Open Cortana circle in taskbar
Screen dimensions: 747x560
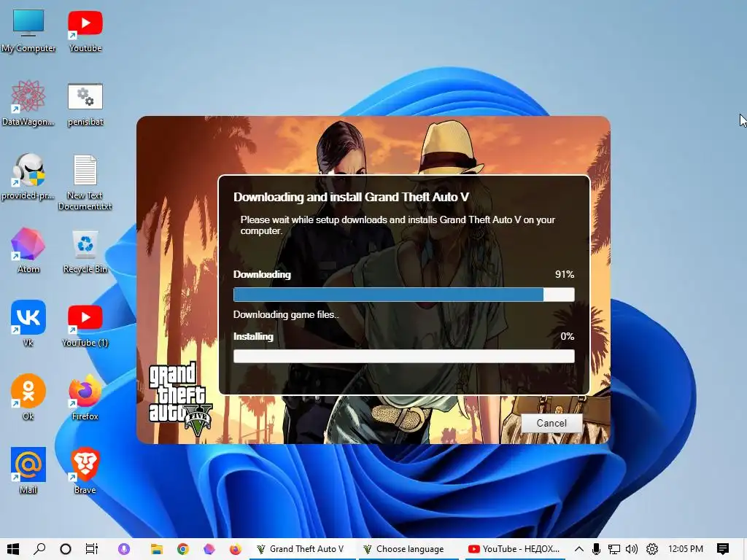click(66, 549)
